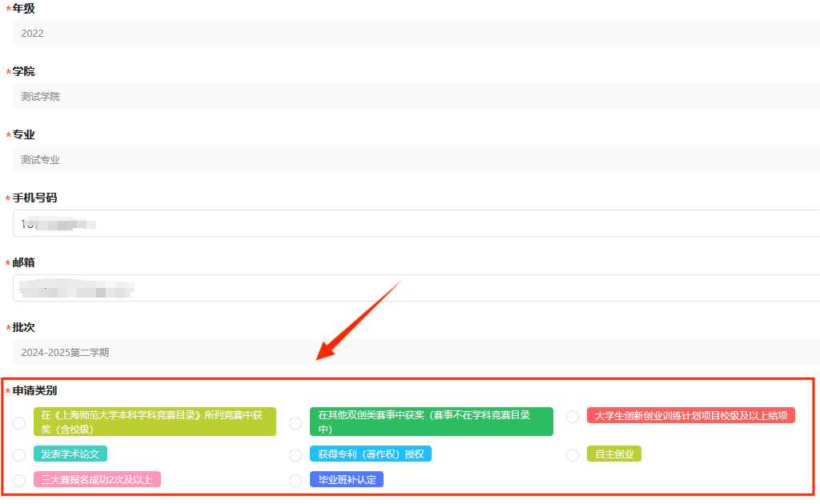This screenshot has height=504, width=820.
Task: Choose radio button for 三大赛报名成功2次及以上
Action: (19, 480)
